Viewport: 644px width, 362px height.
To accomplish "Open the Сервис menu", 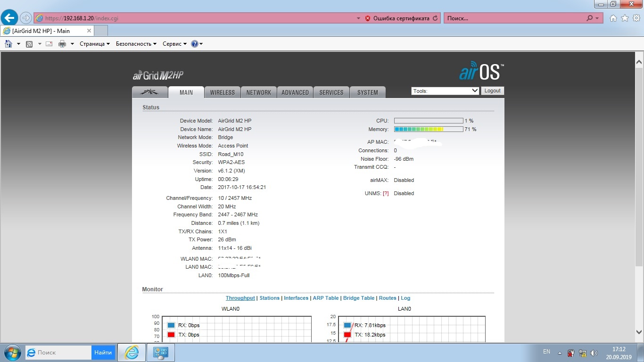I will click(174, 44).
